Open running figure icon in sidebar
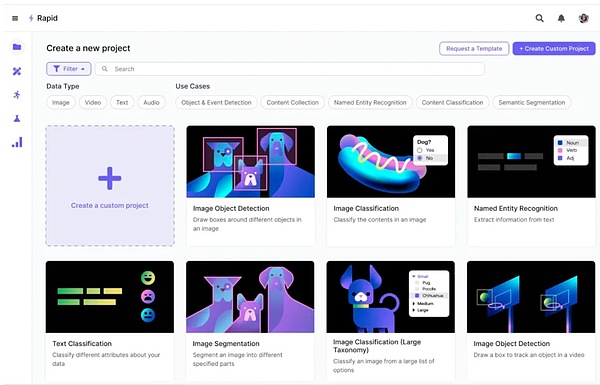 pyautogui.click(x=17, y=95)
